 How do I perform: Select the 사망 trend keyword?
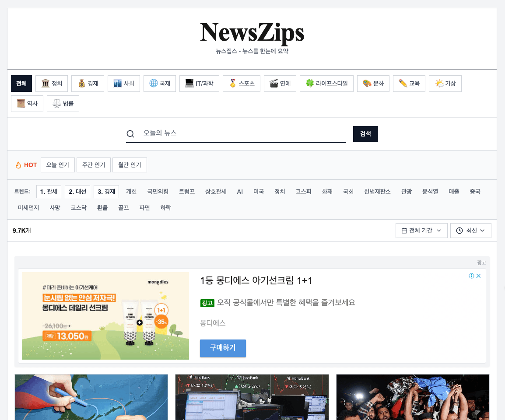(55, 208)
